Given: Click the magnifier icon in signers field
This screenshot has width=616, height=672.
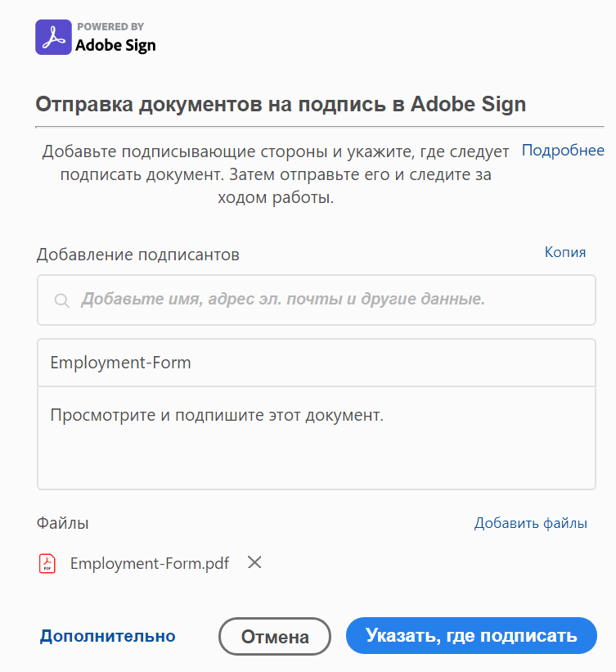Looking at the screenshot, I should click(61, 300).
